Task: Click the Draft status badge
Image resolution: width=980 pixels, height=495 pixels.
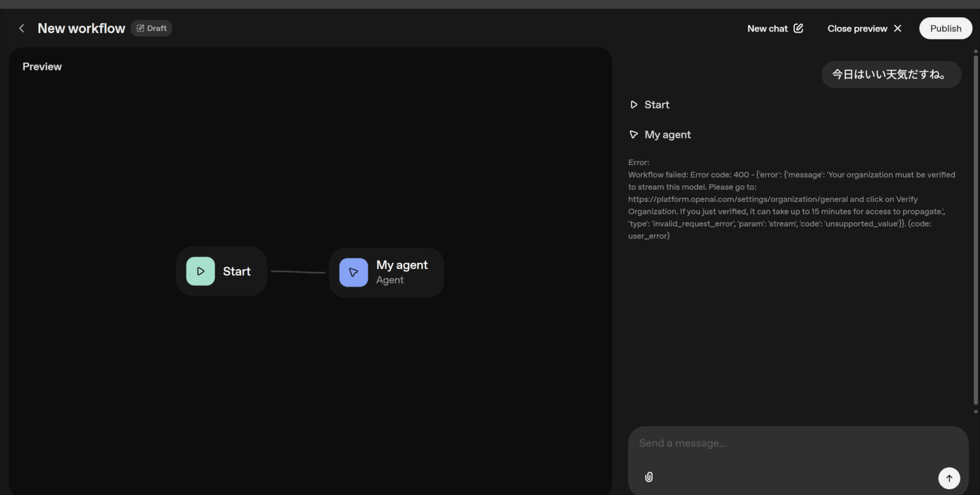Action: [151, 29]
